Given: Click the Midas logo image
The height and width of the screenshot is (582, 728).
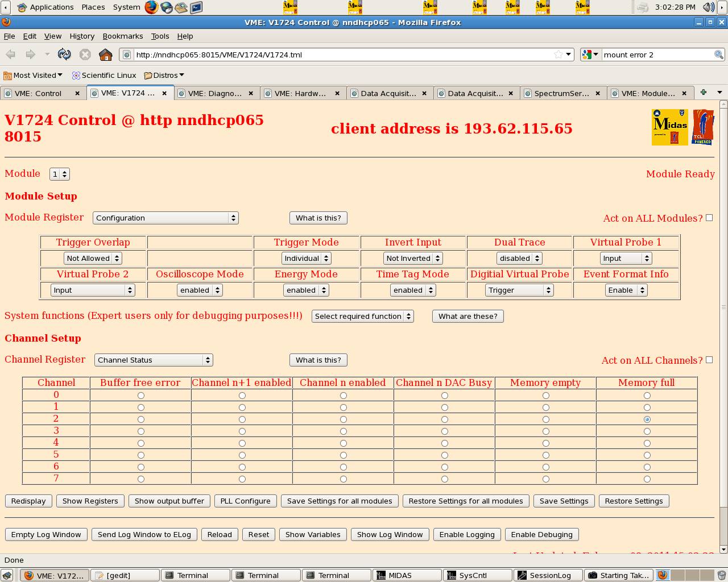Looking at the screenshot, I should pos(670,127).
